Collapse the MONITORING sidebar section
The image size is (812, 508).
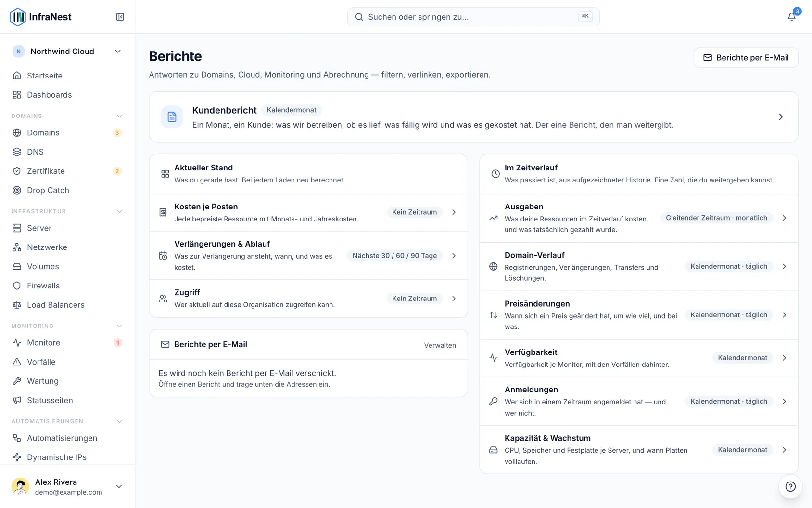click(x=120, y=326)
